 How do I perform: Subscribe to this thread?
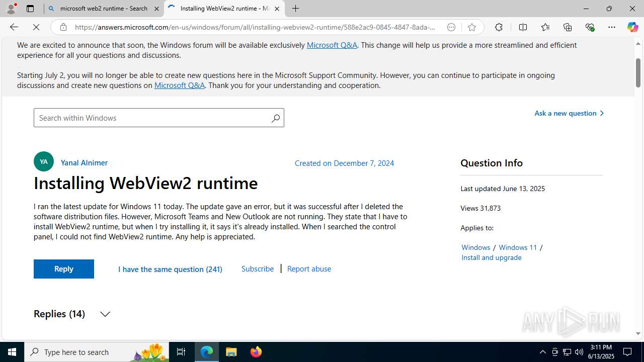click(258, 268)
